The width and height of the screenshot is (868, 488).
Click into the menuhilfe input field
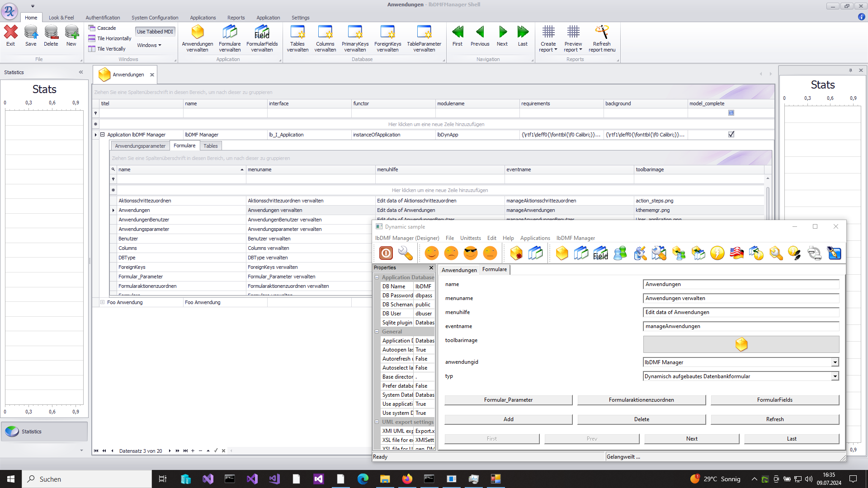tap(741, 312)
